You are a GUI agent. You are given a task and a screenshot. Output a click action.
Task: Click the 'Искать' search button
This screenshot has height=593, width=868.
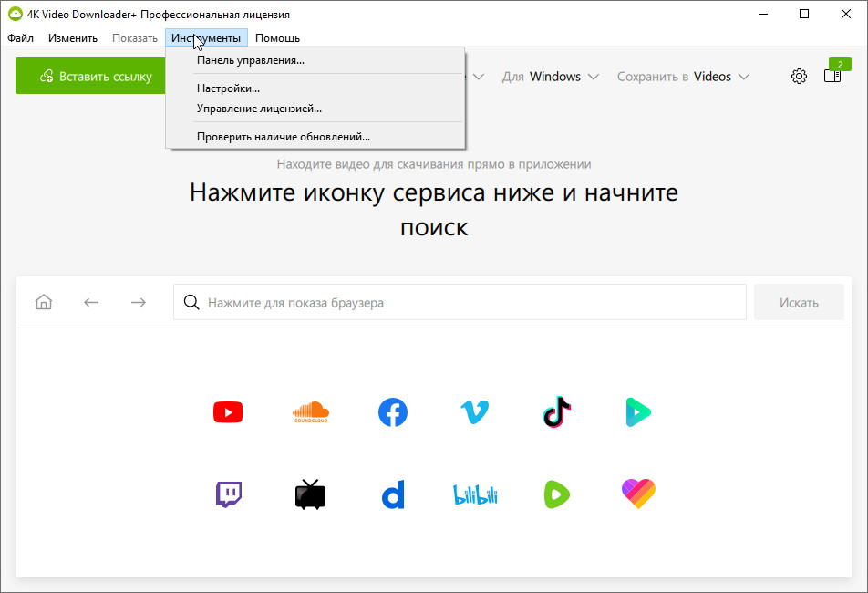tap(799, 302)
